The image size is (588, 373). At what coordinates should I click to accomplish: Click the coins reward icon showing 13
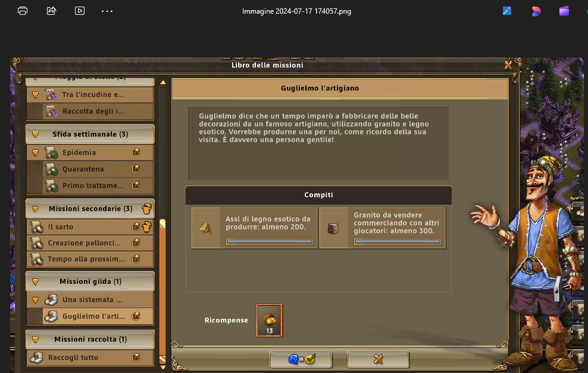(269, 320)
